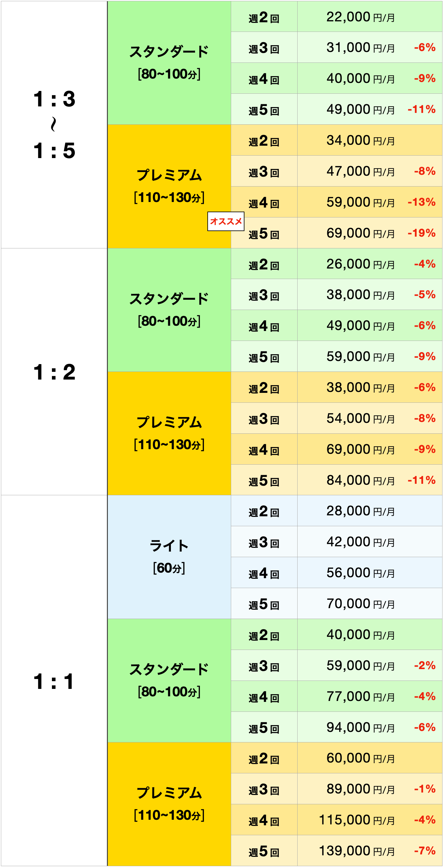Click the 31,000円/月 price with -6%
Screen dimensions: 445x868
(x=361, y=48)
